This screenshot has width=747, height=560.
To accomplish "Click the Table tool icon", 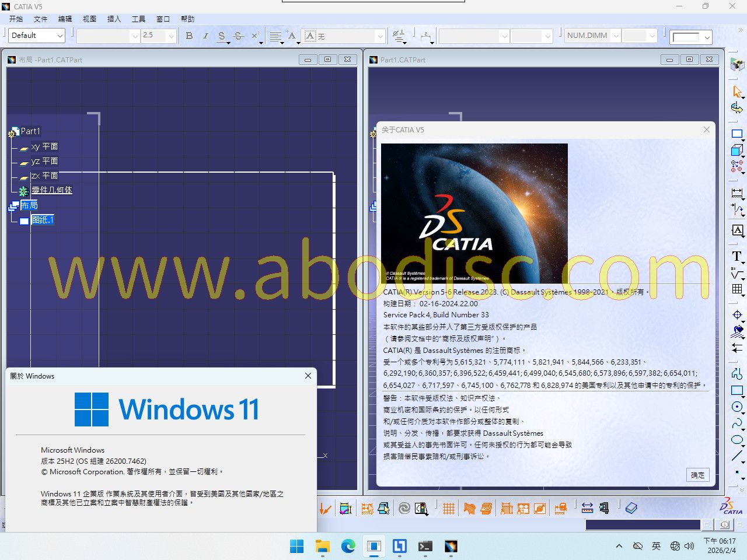I will 737,289.
